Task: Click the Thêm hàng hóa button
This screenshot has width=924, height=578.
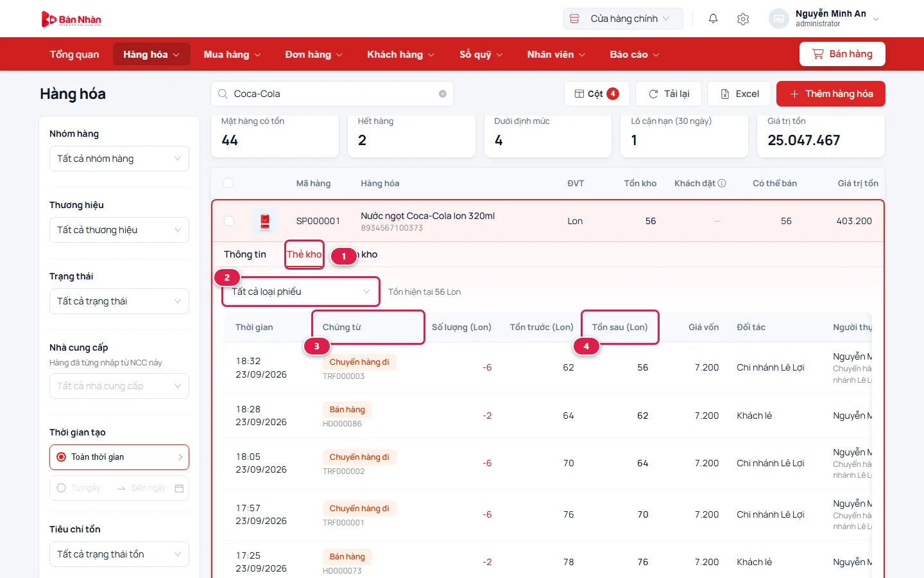Action: pos(831,94)
